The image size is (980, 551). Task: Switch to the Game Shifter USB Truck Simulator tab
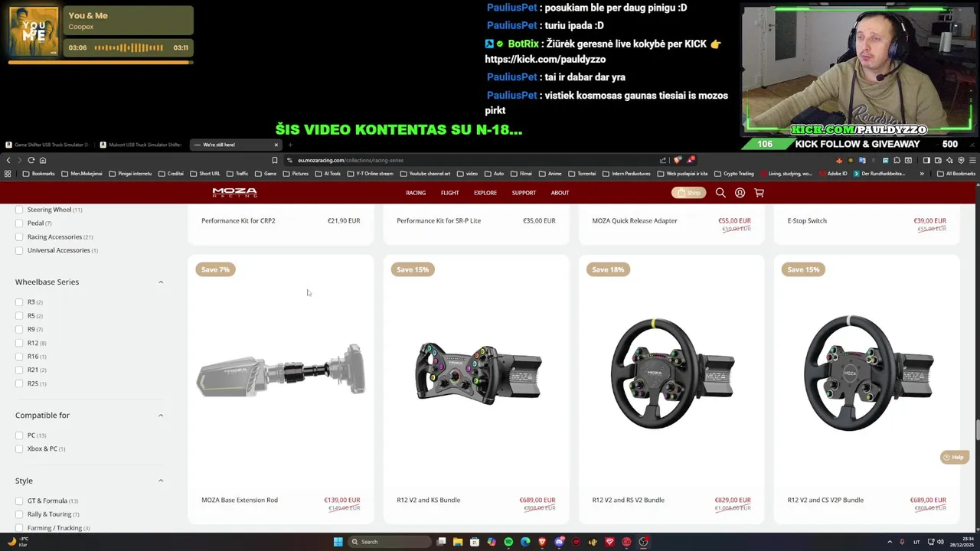click(47, 145)
